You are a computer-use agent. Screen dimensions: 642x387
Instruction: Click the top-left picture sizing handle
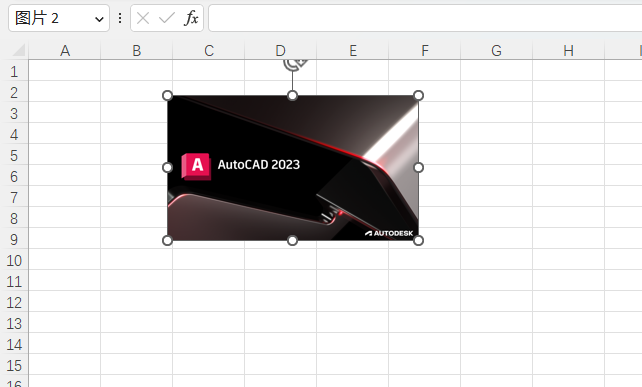(x=167, y=95)
